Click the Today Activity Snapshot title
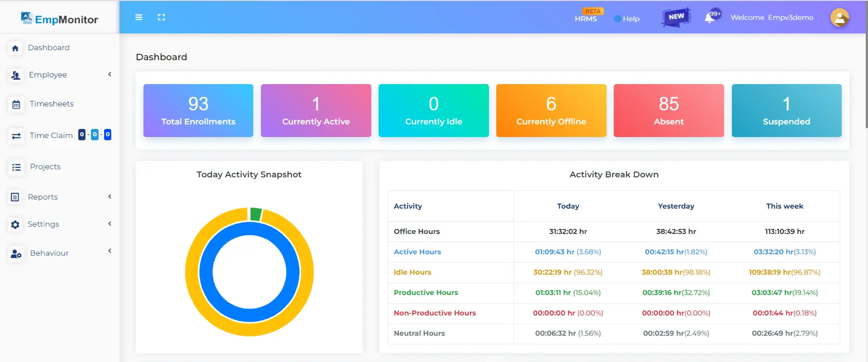This screenshot has height=362, width=868. [x=249, y=174]
